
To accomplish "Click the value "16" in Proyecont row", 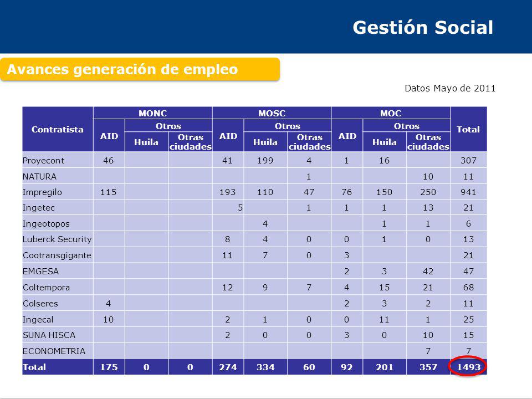I will [x=385, y=161].
